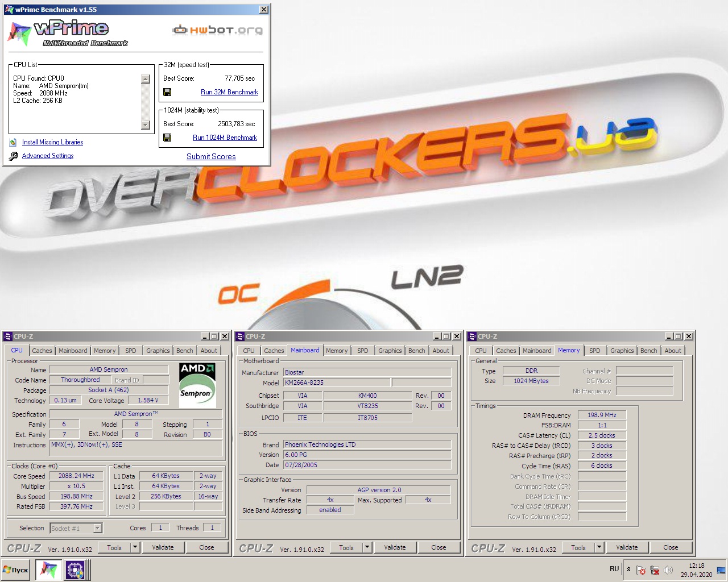Click Validate in middle CPU-Z window
Image resolution: width=728 pixels, height=582 pixels.
(395, 547)
